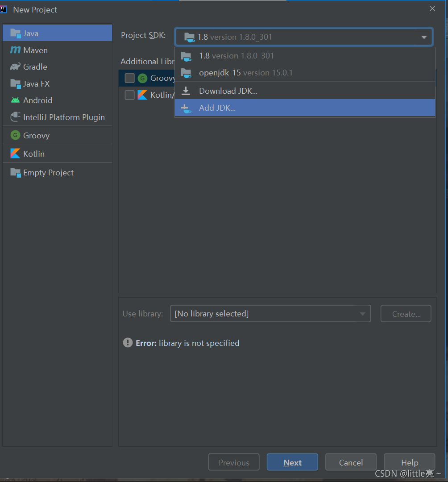Select Download JDK... option
Viewport: 448px width, 482px height.
click(305, 91)
